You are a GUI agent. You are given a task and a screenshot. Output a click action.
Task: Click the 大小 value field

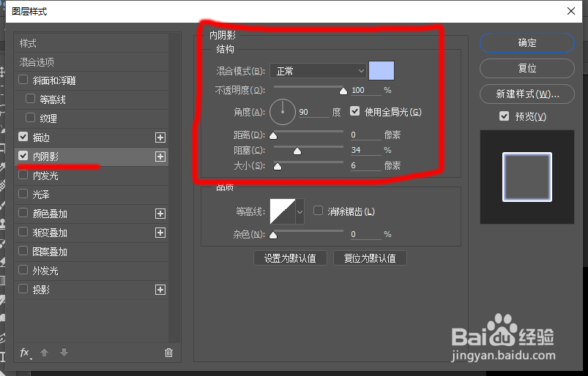(365, 165)
